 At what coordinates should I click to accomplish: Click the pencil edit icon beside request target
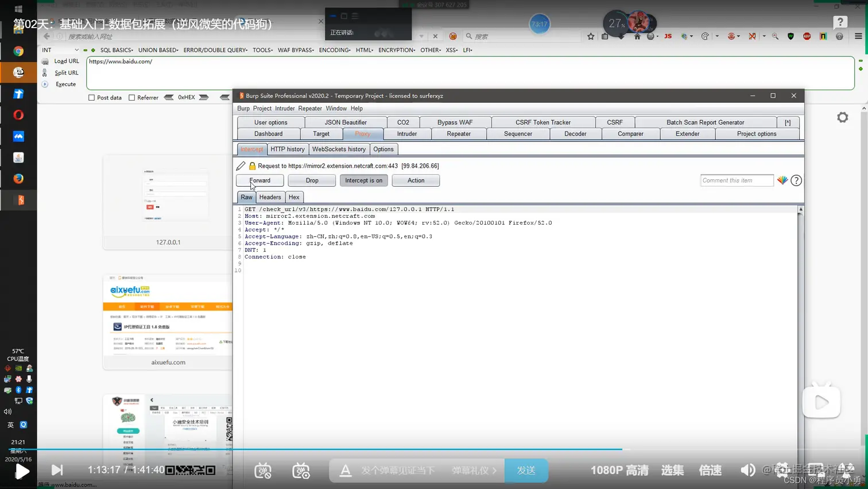pyautogui.click(x=241, y=166)
